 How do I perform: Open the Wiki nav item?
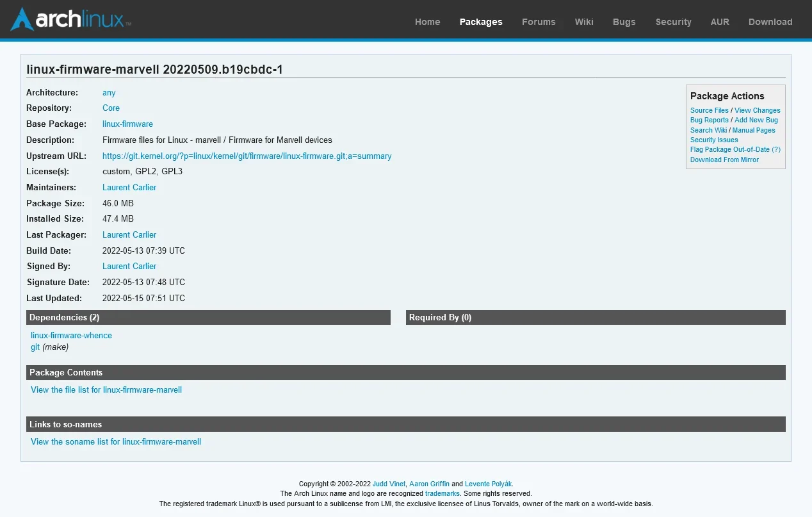[x=584, y=22]
